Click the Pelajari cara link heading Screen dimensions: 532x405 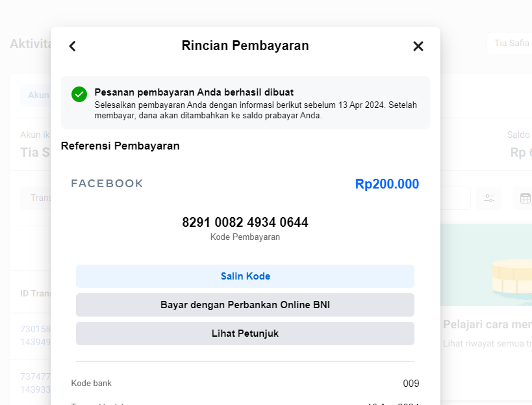tap(487, 324)
